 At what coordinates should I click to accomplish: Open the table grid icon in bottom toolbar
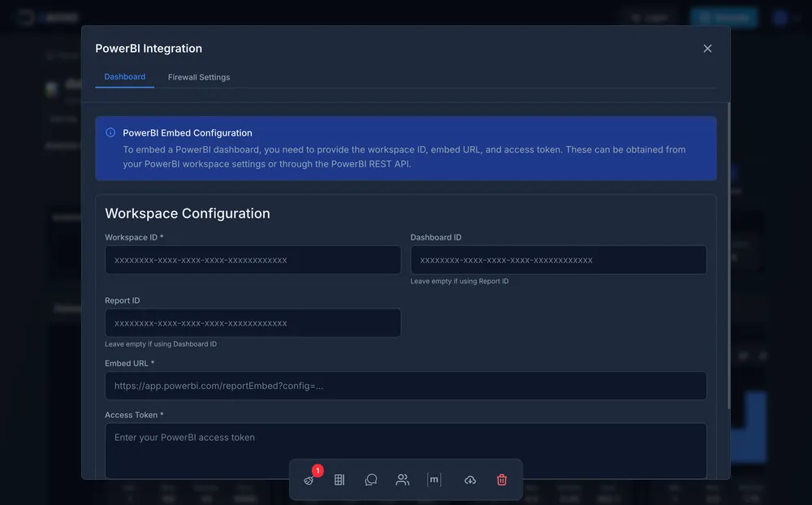coord(339,480)
